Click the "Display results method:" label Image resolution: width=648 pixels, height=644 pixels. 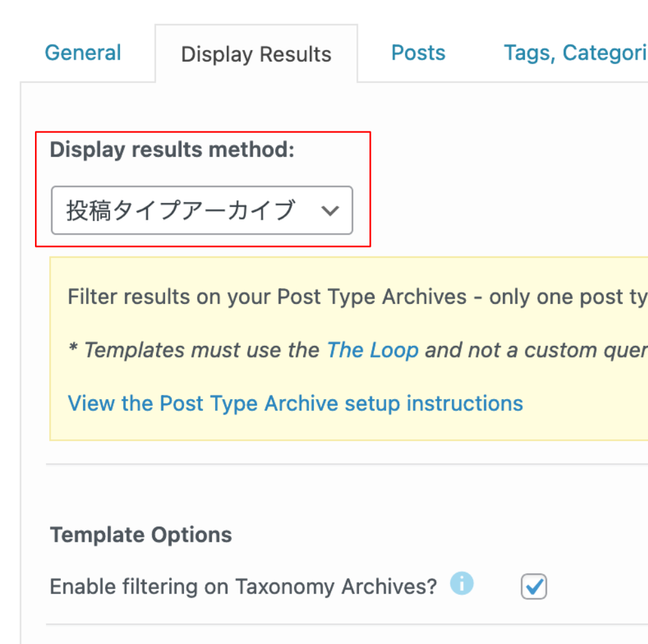(x=172, y=150)
